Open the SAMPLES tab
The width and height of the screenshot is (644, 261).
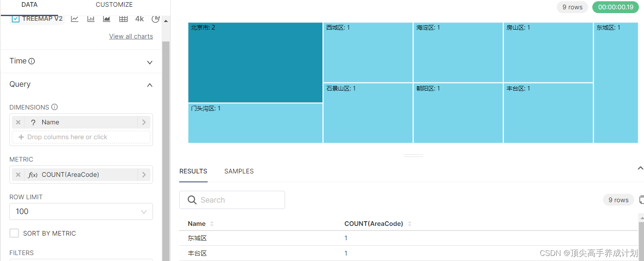(239, 171)
